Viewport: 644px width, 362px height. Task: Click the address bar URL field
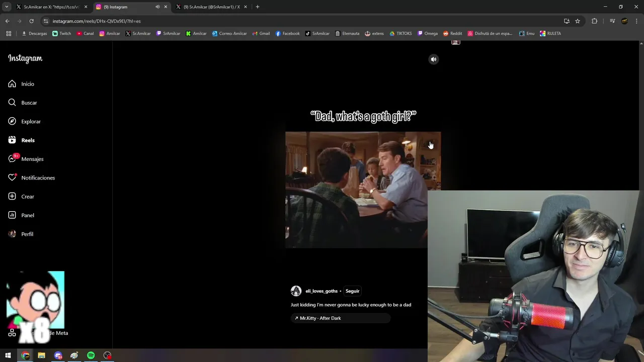pos(302,21)
